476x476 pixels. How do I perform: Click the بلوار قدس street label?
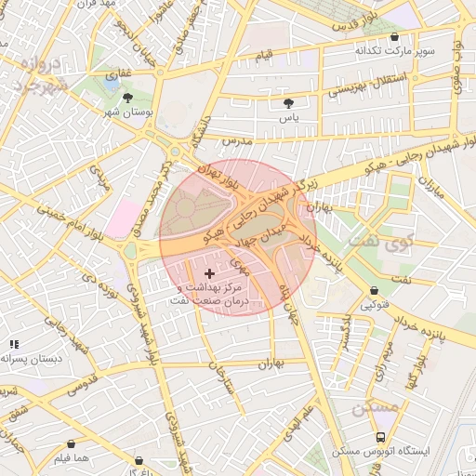[x=354, y=21]
